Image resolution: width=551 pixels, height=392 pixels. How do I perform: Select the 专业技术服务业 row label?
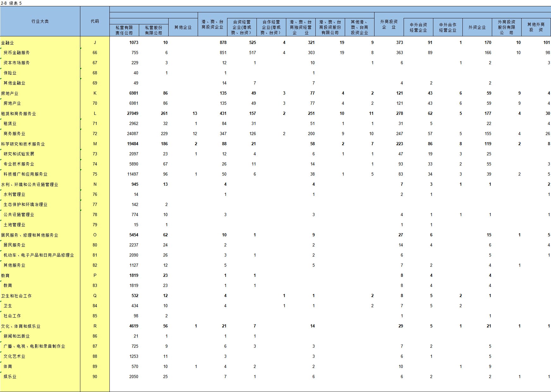pos(19,164)
